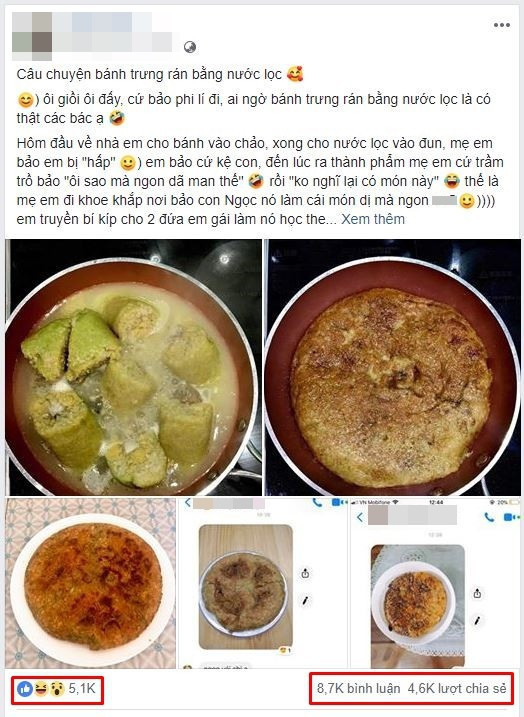Click the share icon beside the middle chat photo
Viewport: 524px width, 717px height.
(x=305, y=573)
